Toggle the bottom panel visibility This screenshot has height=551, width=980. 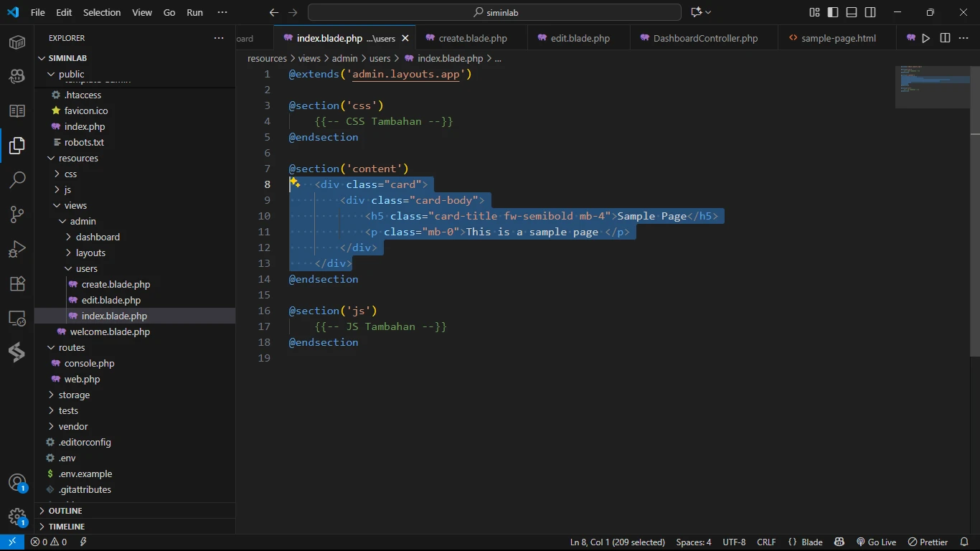pos(852,12)
